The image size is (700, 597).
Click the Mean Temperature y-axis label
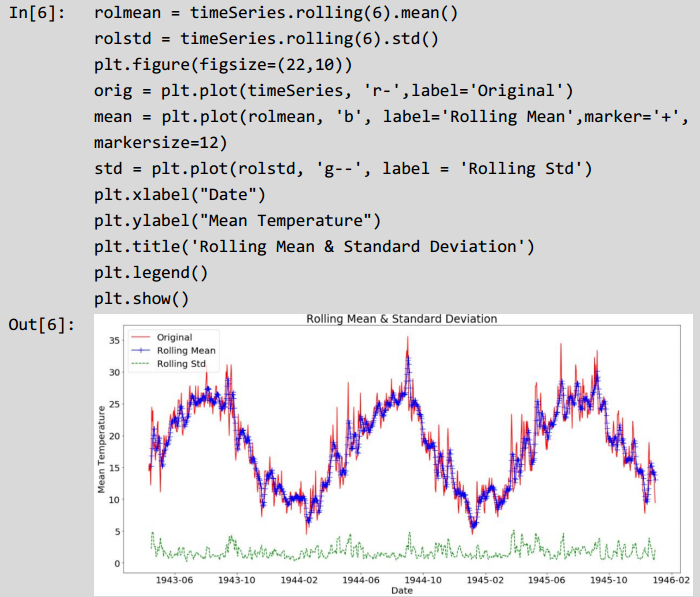102,449
